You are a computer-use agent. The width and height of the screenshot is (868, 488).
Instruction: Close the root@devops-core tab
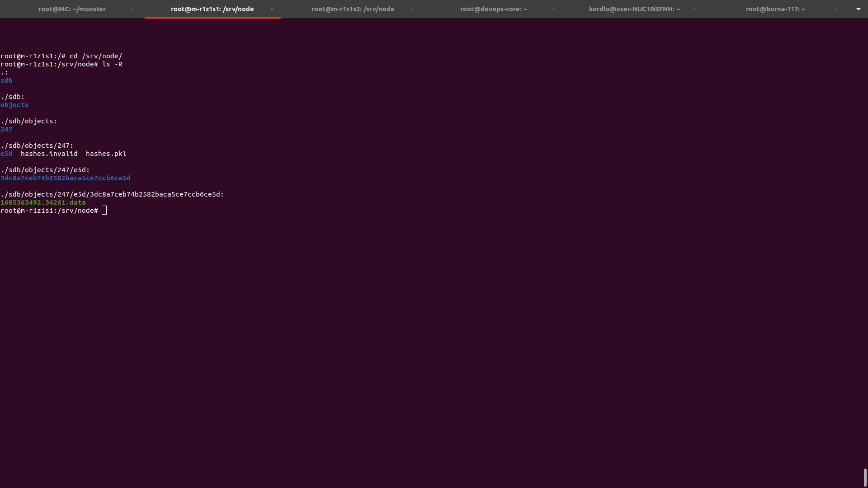553,9
